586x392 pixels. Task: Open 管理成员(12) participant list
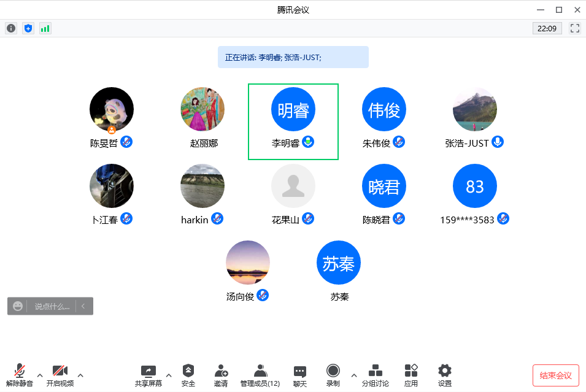(260, 374)
